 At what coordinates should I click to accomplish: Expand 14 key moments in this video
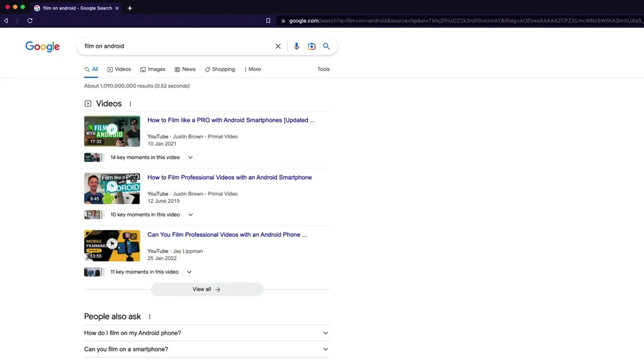[190, 157]
